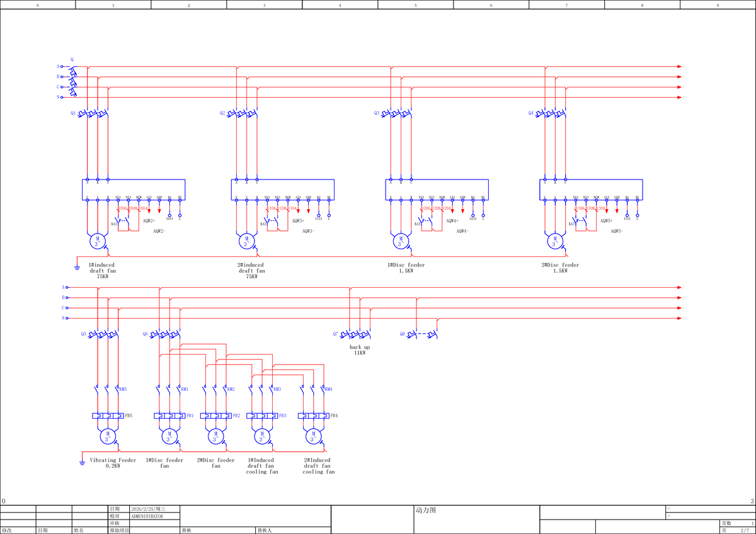Click the FR4 thermal relay symbol
This screenshot has width=756, height=534.
(x=313, y=416)
